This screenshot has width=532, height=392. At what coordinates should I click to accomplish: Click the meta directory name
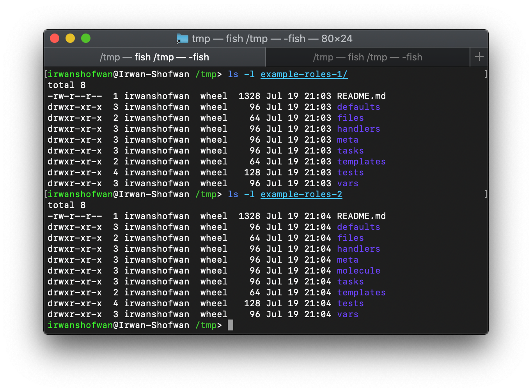[x=347, y=139]
